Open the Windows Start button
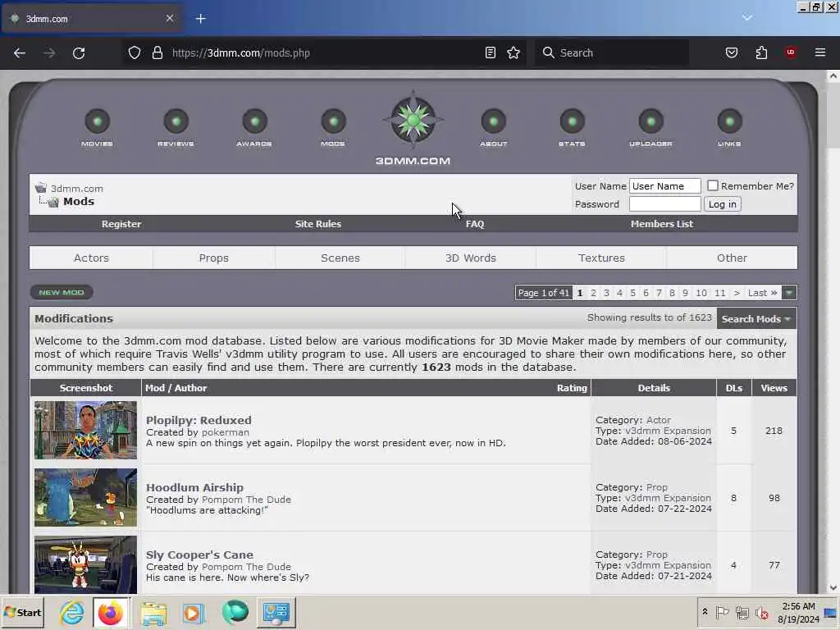840x630 pixels. [x=22, y=612]
